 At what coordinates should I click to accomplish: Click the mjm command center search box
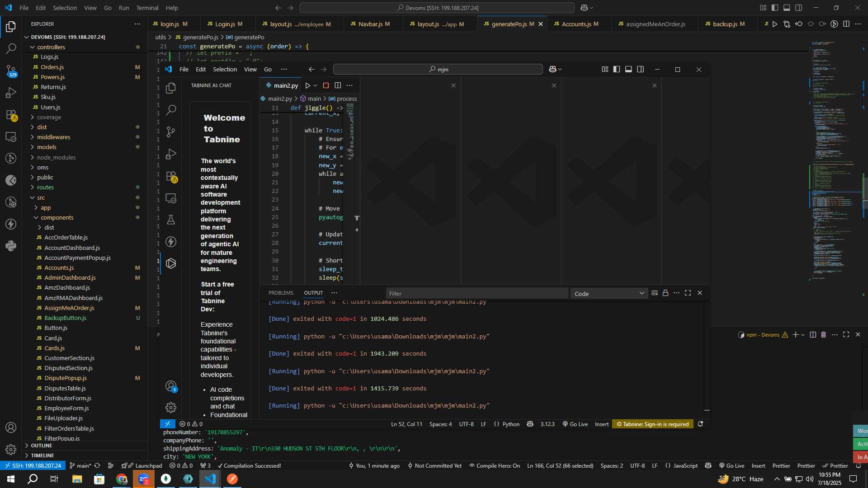(438, 69)
